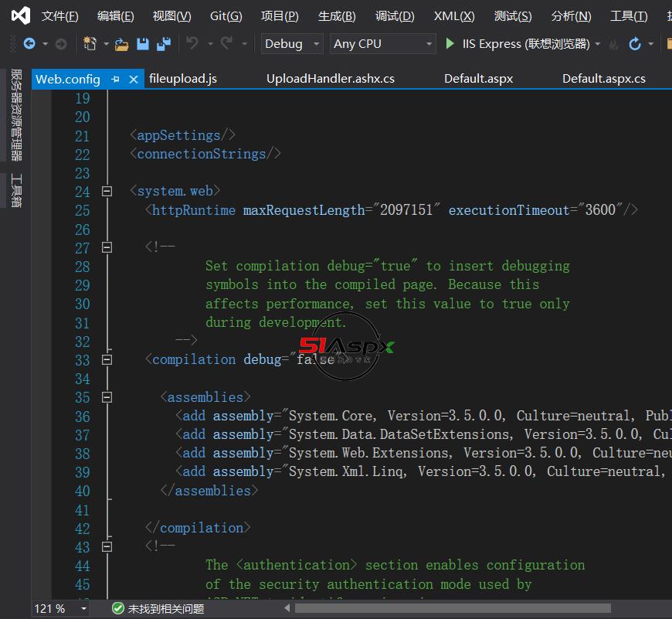The image size is (672, 619).
Task: Open the 工具(T) menu
Action: click(x=629, y=16)
